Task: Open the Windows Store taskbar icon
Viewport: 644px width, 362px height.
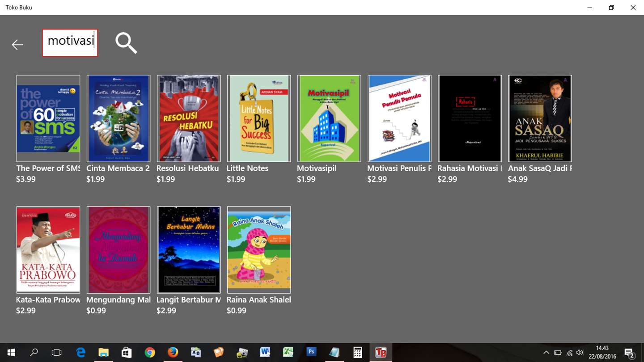Action: click(127, 353)
